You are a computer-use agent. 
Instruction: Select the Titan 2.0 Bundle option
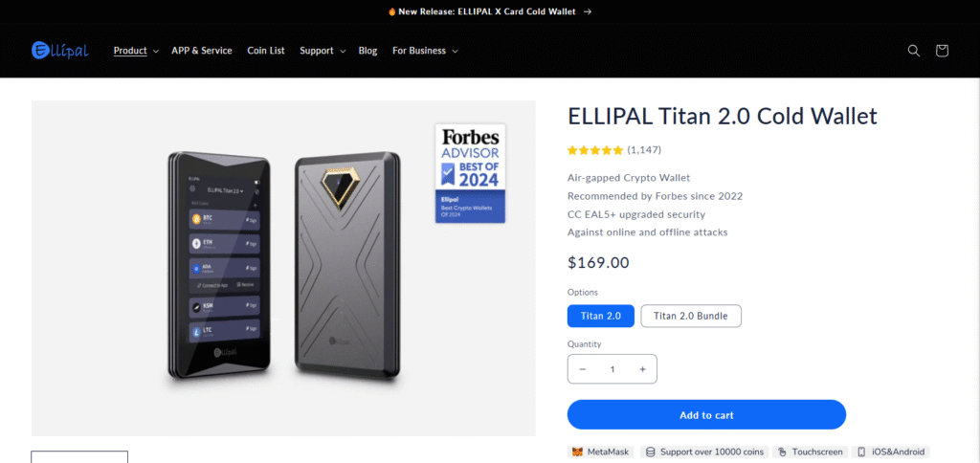(x=690, y=316)
